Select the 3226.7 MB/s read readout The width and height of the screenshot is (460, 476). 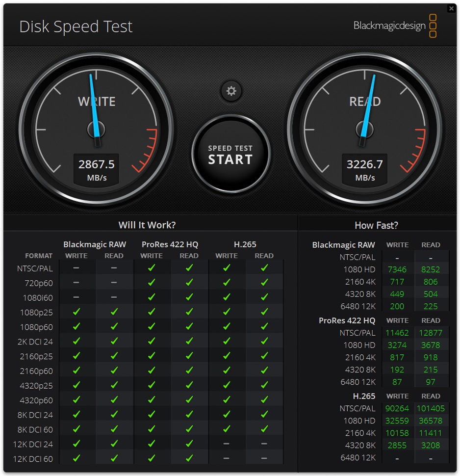[x=365, y=164]
